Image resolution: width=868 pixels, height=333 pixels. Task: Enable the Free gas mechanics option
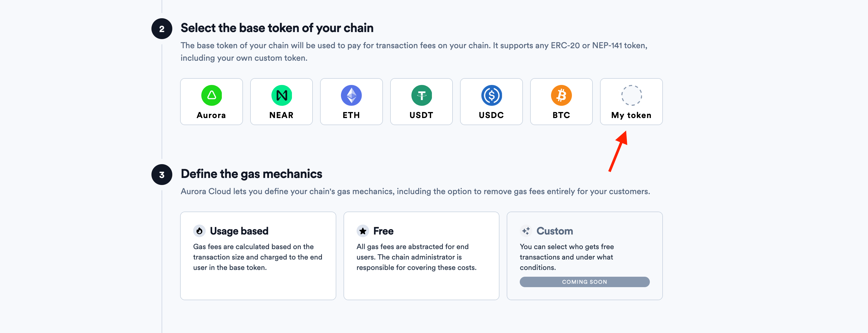click(421, 256)
